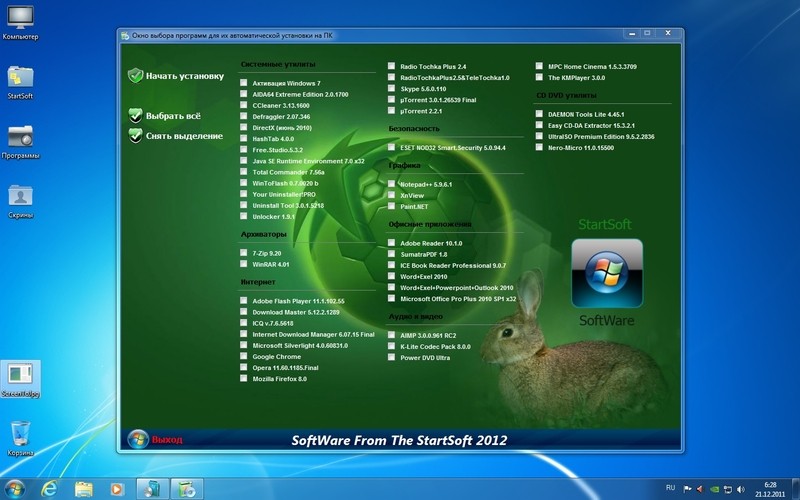Check the AIDA64 Extreme Edition checkbox
The height and width of the screenshot is (500, 800).
pyautogui.click(x=243, y=94)
